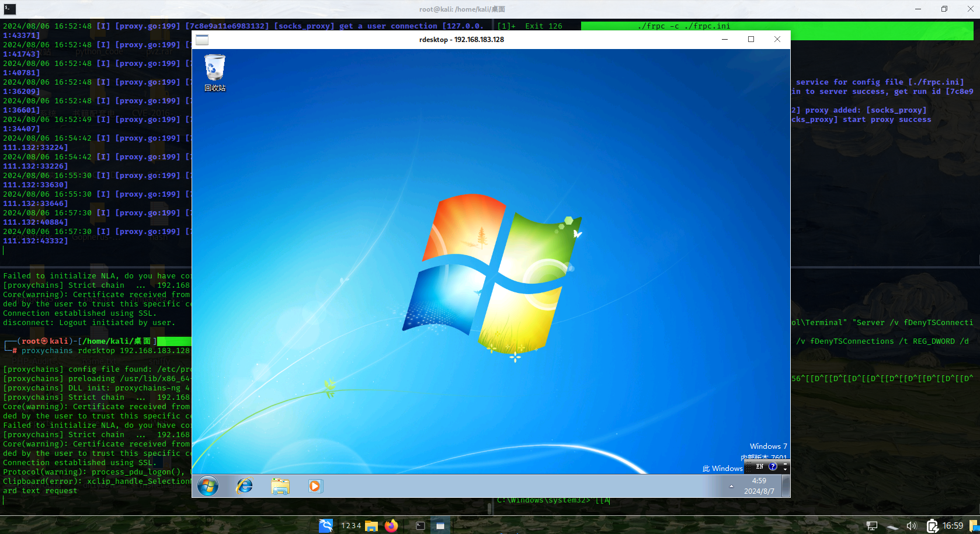Screen dimensions: 980x534
Task: Open the Kali volume control icon
Action: click(911, 526)
